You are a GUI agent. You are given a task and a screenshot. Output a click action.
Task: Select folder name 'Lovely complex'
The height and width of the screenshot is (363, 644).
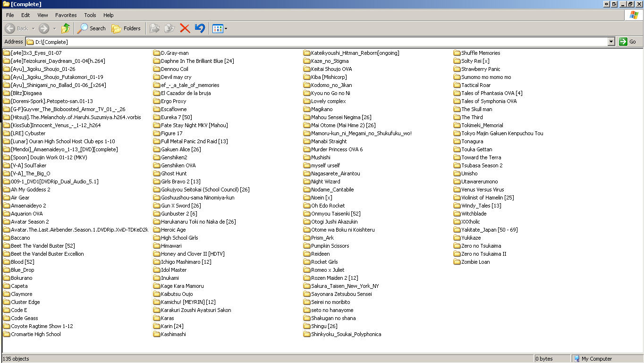(x=329, y=101)
